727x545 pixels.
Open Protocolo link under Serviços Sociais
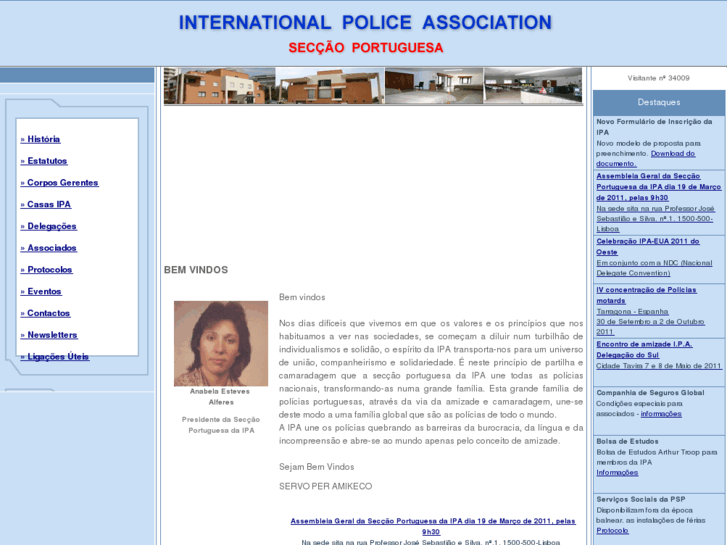[x=612, y=531]
